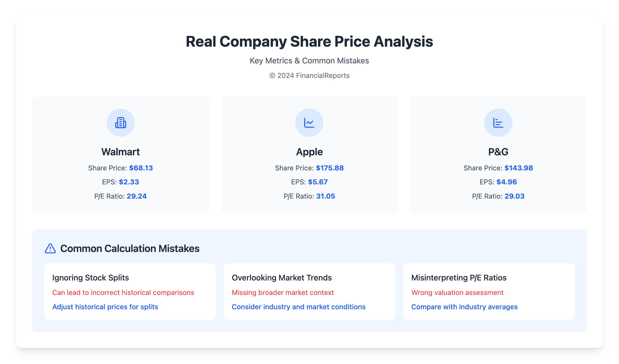619x364 pixels.
Task: Click the Overlooking Market Trends heading
Action: click(282, 278)
